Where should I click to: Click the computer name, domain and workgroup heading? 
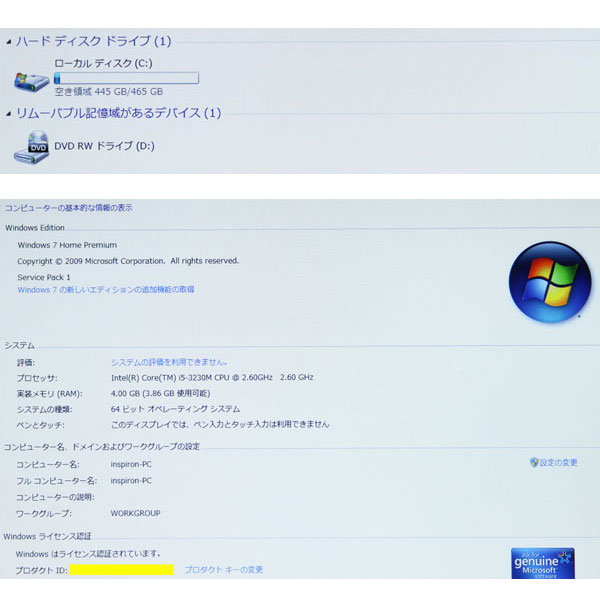click(102, 447)
